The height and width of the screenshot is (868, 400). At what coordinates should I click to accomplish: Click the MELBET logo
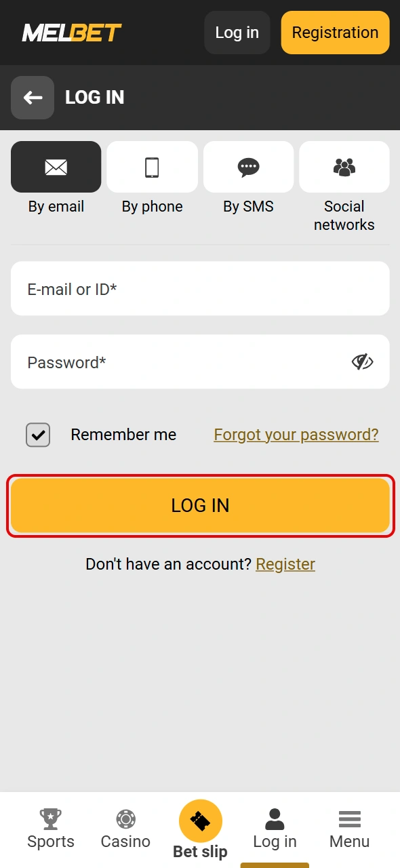71,32
